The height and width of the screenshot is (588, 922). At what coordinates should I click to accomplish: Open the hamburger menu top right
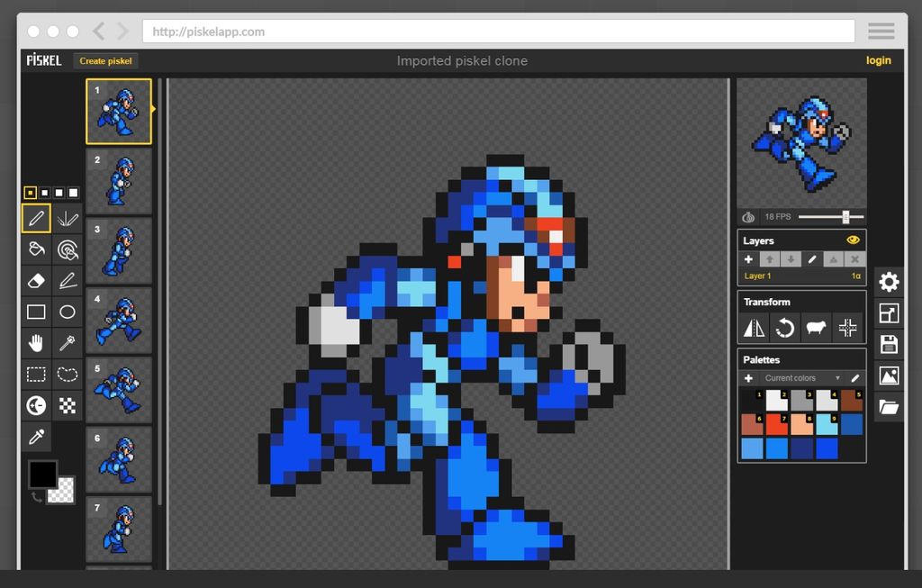click(x=880, y=30)
